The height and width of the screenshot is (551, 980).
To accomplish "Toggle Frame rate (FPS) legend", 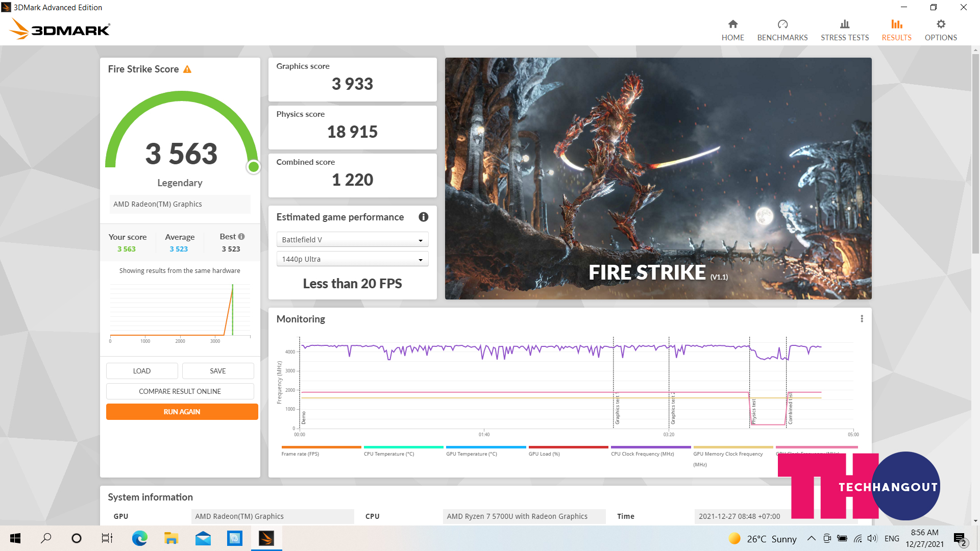I will click(321, 451).
